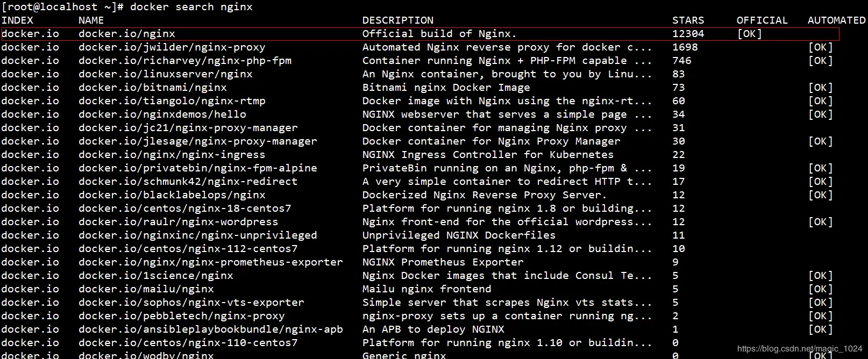Click [OK] in the 1science/nginx row
Viewport: 868px width, 359px height.
[x=821, y=276]
